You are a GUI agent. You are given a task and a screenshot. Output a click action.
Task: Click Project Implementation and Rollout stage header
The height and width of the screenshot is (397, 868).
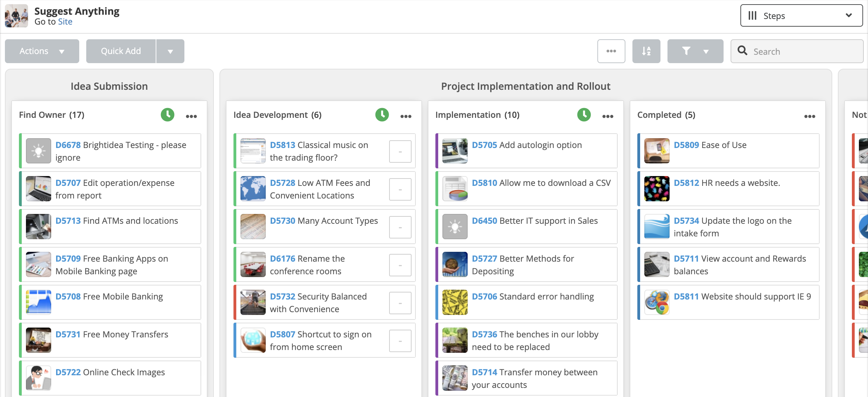[x=526, y=86]
